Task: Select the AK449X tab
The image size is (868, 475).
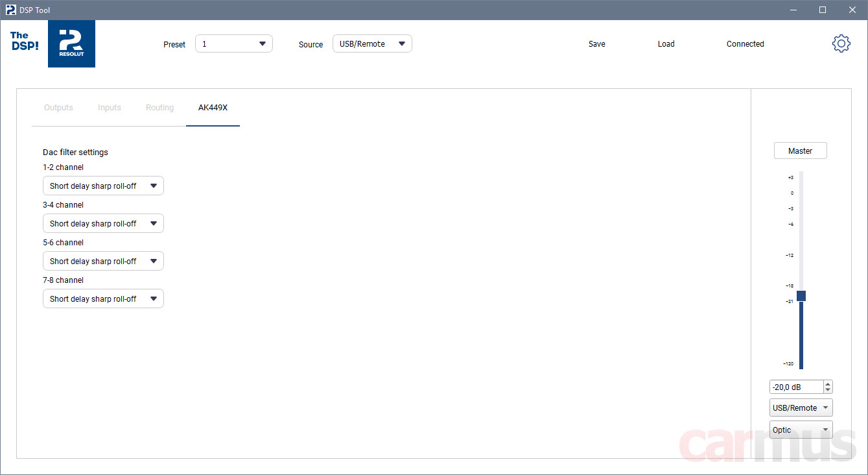Action: pos(213,108)
